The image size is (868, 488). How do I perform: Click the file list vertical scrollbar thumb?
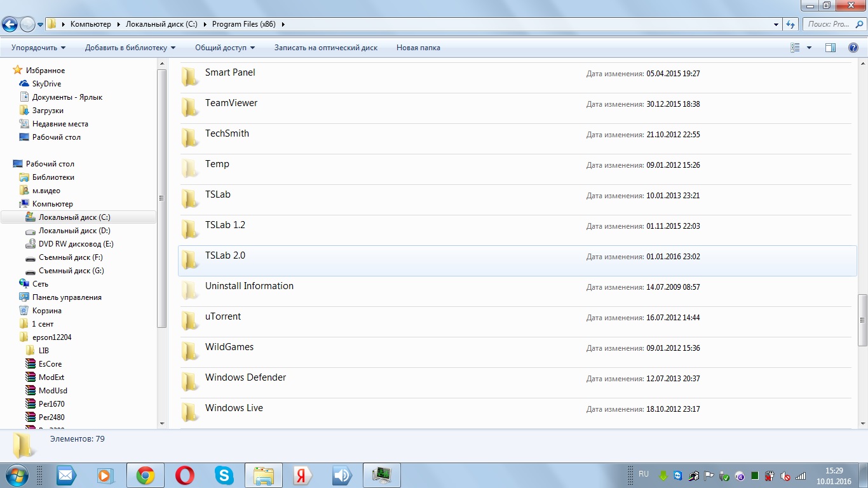coord(862,320)
